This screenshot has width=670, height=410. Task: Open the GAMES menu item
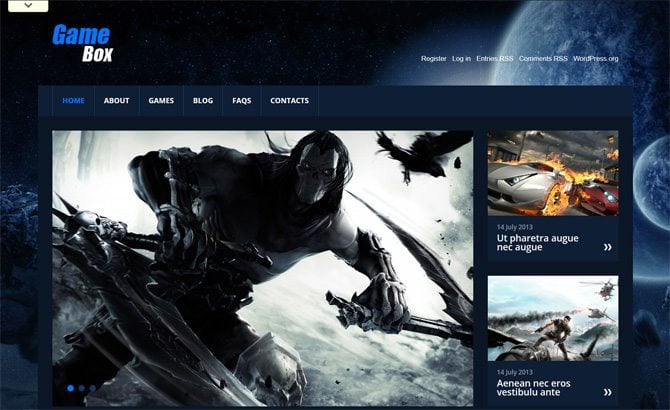161,101
